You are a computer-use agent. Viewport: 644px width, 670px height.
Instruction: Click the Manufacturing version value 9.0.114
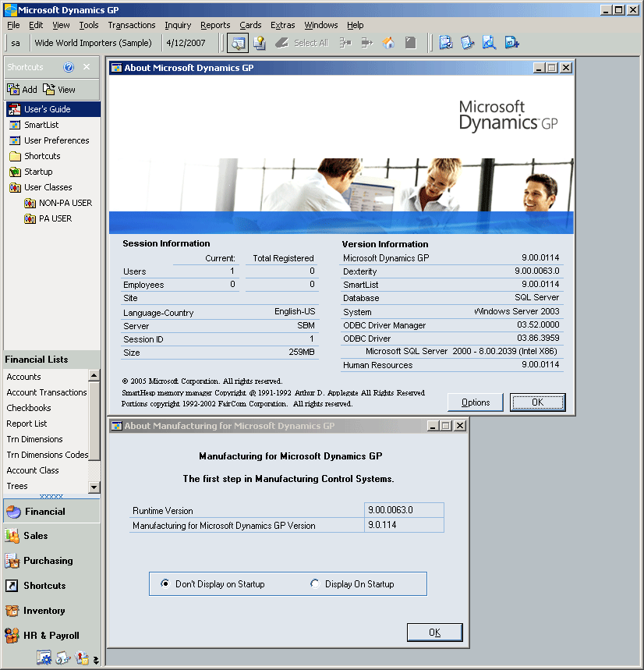[404, 525]
